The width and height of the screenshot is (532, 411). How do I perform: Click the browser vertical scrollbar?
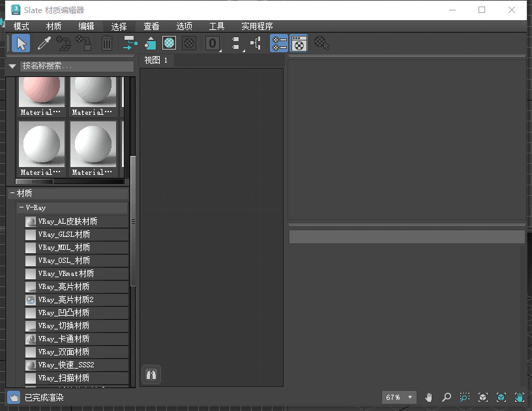click(x=133, y=221)
